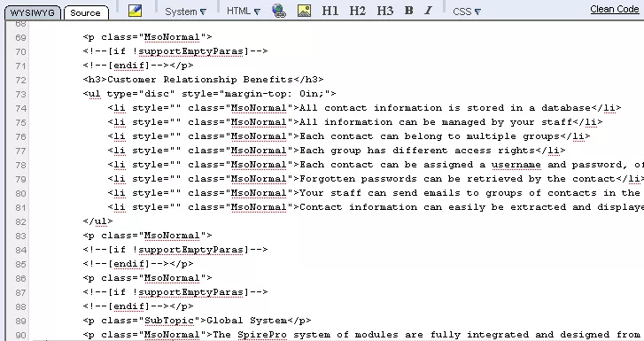Apply Heading 1 with the H1 button
Screen dimensions: 644x341
[x=330, y=12]
